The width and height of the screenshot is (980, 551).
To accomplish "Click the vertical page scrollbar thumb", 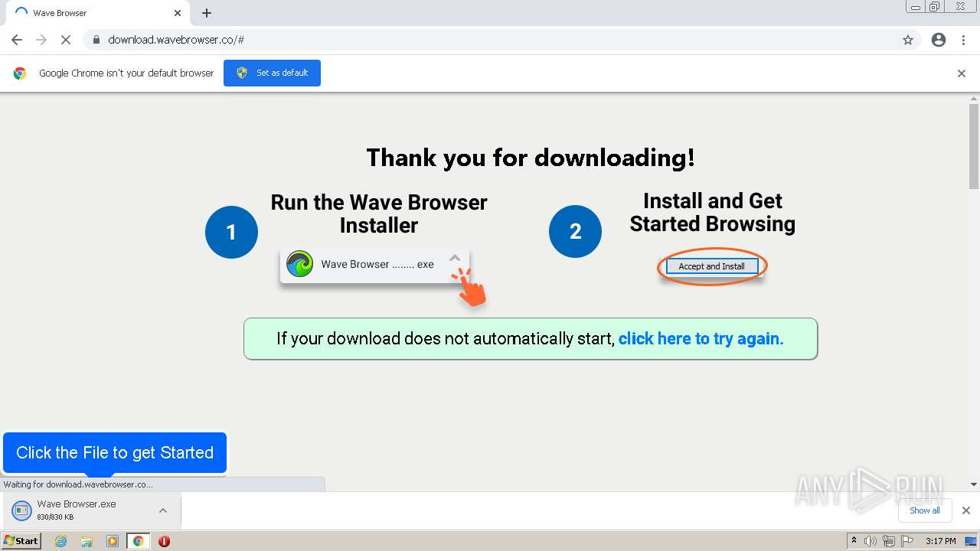I will (974, 145).
